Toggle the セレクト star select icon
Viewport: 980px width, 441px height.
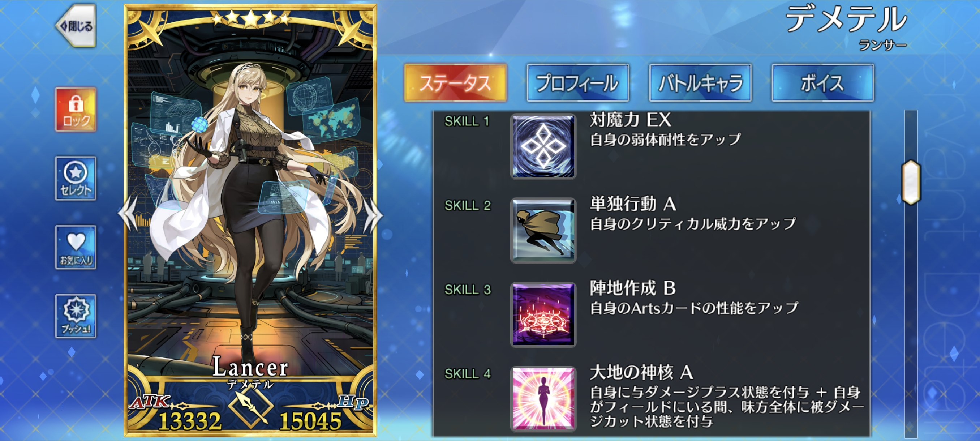(76, 179)
